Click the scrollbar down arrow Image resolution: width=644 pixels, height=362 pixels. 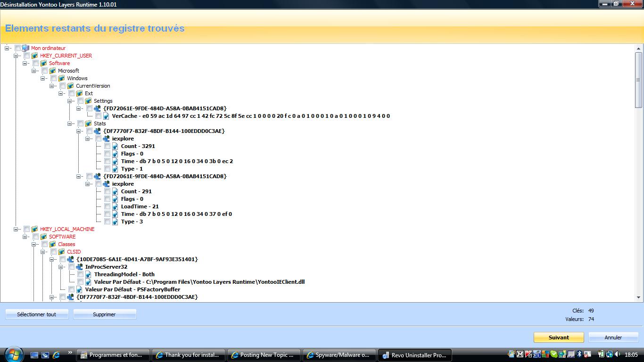pyautogui.click(x=639, y=297)
